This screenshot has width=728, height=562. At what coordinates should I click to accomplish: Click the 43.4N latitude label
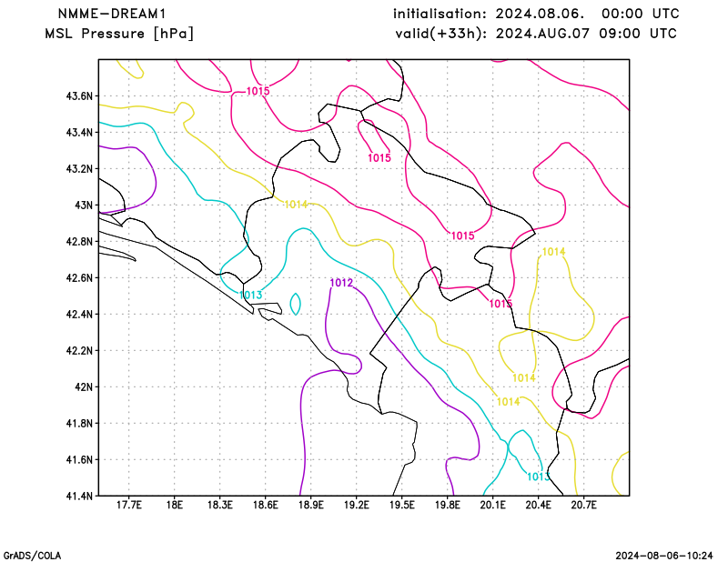click(x=79, y=133)
